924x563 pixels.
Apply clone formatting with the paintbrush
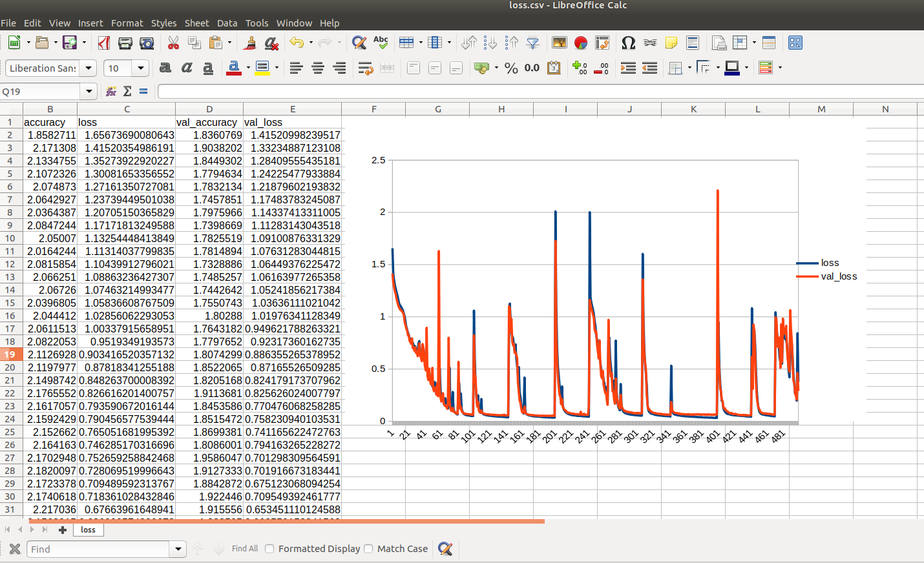[x=250, y=43]
